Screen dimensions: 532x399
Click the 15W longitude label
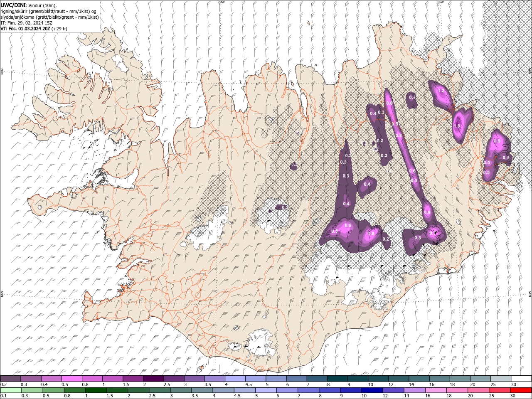440,2
